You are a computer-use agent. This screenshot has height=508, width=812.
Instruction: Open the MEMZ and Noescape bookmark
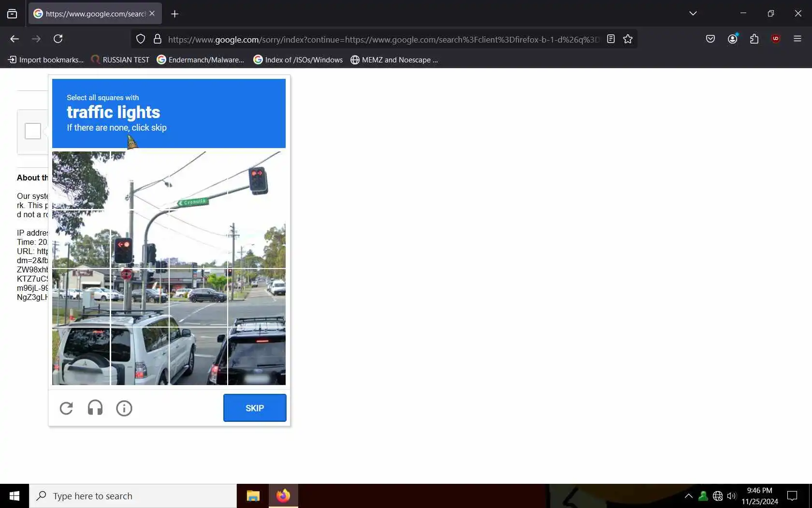point(394,60)
